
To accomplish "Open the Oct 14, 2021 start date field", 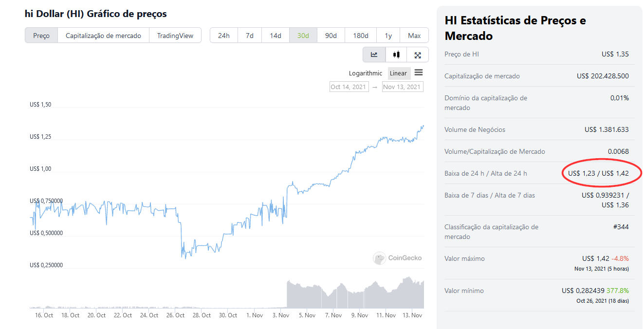I will (x=349, y=87).
